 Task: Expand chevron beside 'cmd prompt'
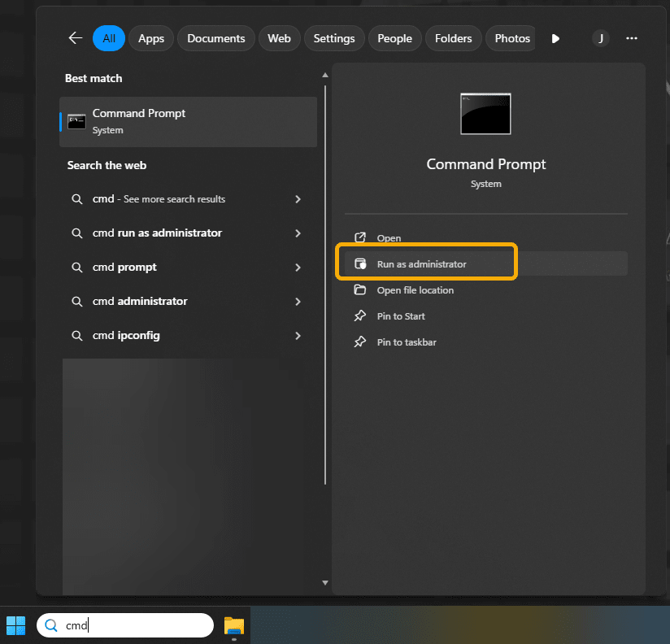(298, 268)
